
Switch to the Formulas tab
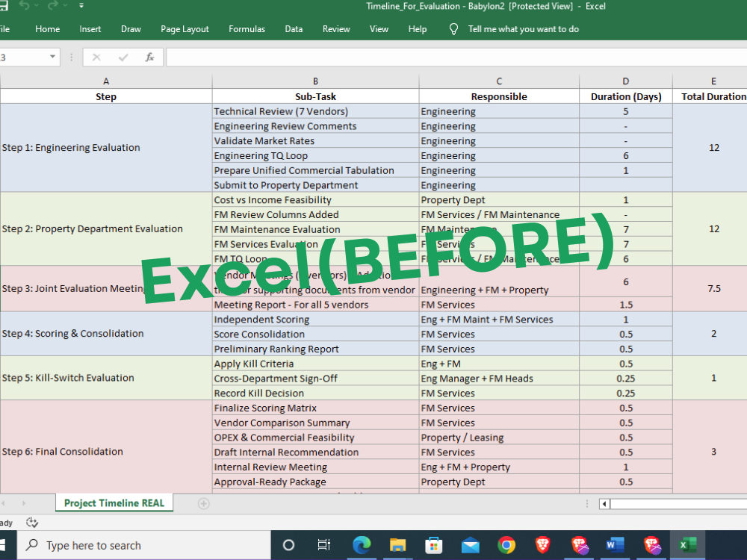(247, 29)
